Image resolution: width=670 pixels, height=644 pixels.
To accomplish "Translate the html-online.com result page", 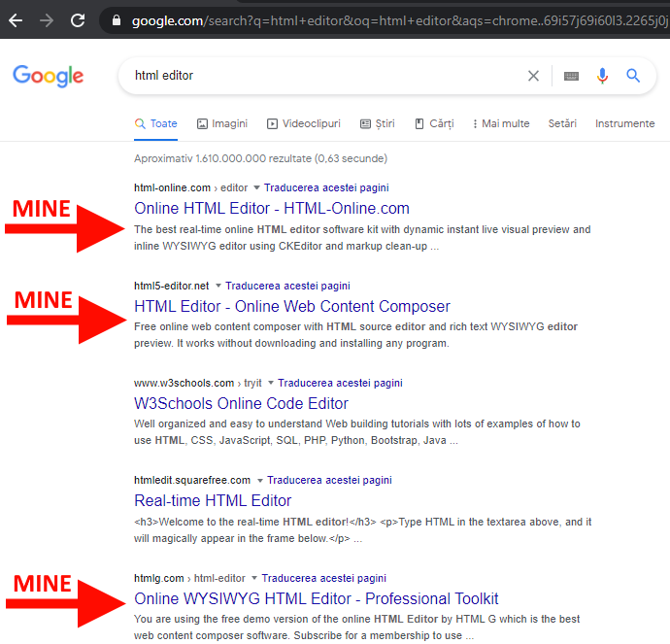I will [326, 188].
